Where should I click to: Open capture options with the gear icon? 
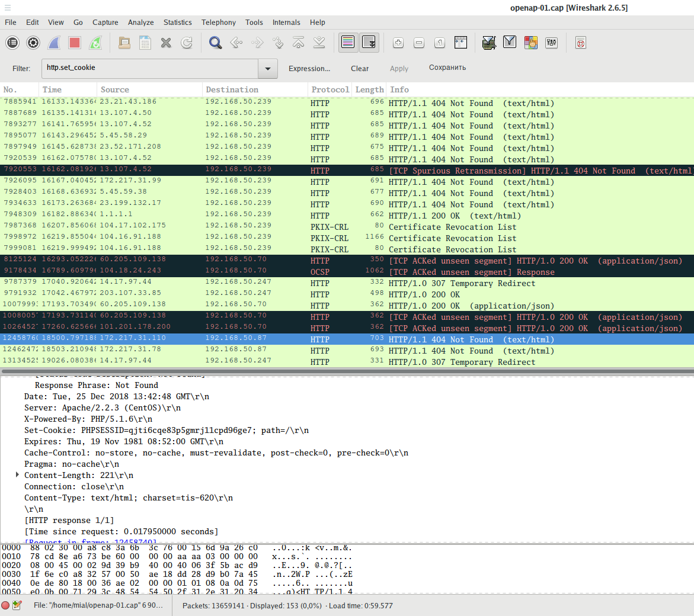tap(33, 43)
